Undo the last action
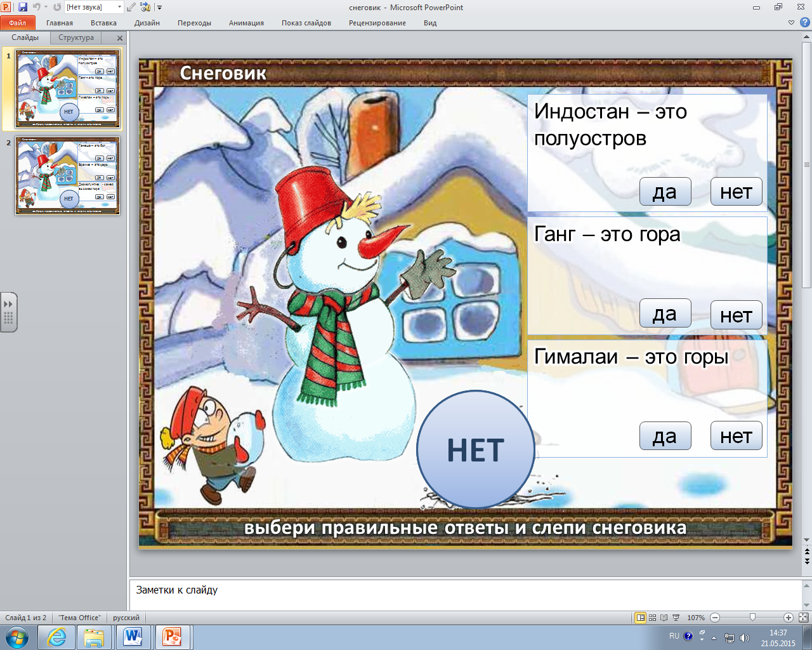 [36, 7]
